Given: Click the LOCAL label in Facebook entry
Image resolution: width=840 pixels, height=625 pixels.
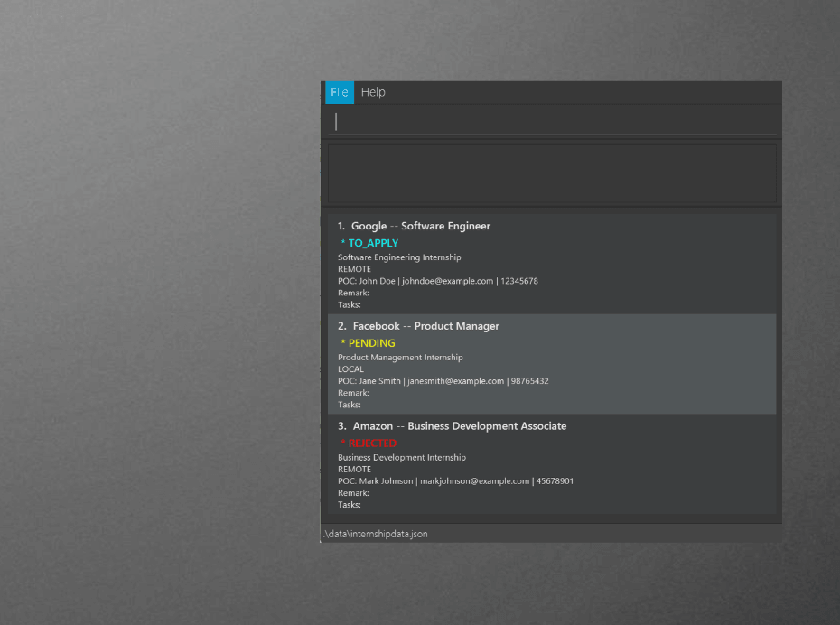Looking at the screenshot, I should click(x=350, y=369).
